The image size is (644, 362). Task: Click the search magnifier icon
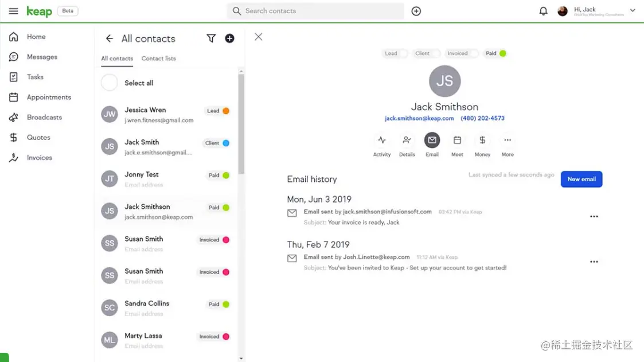coord(237,11)
